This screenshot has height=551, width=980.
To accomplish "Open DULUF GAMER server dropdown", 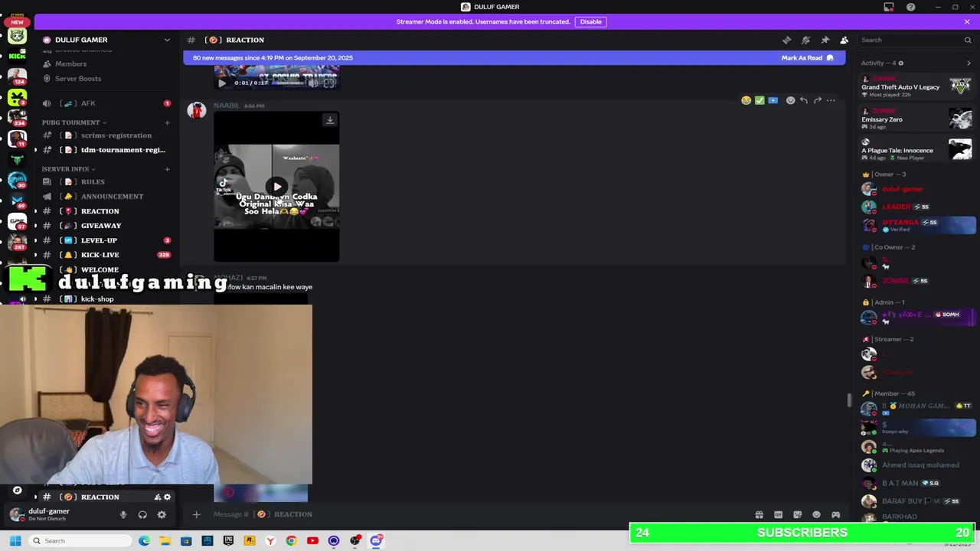I will tap(167, 40).
